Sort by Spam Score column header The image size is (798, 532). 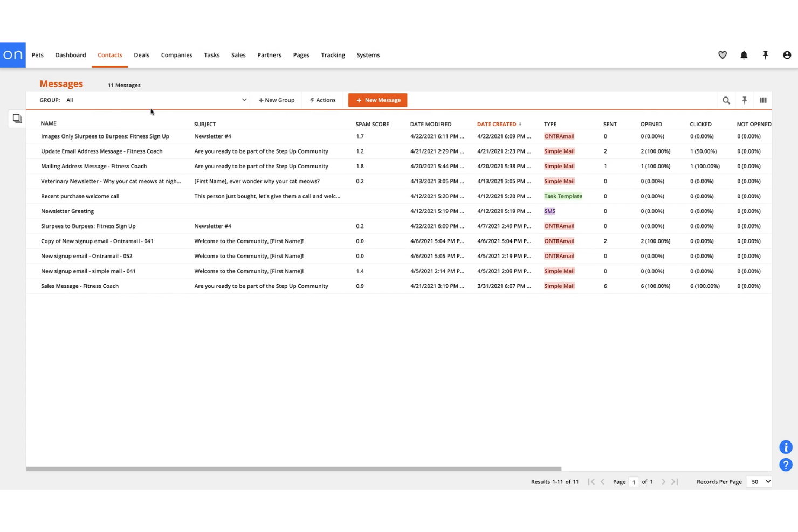coord(372,124)
